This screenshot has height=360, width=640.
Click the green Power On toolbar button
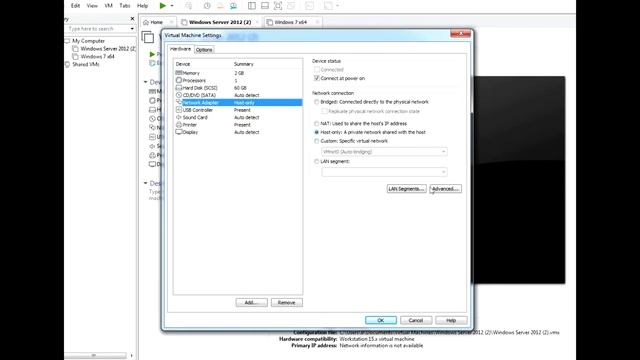(162, 6)
